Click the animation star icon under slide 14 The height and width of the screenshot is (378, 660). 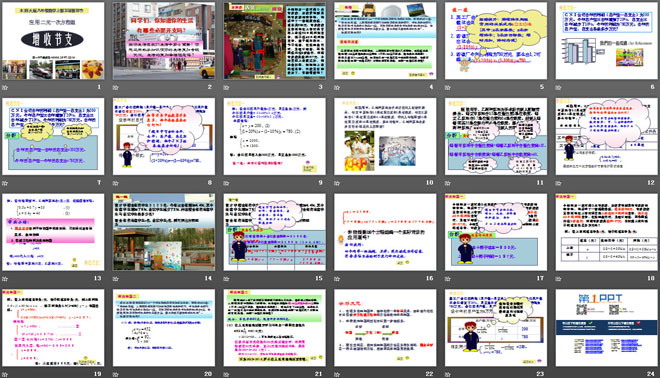[x=116, y=279]
